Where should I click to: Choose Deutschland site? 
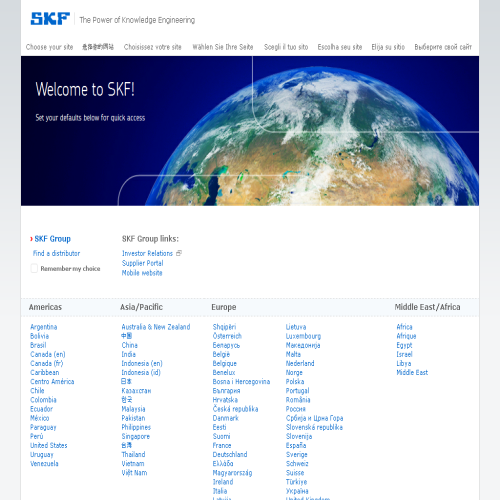230,454
